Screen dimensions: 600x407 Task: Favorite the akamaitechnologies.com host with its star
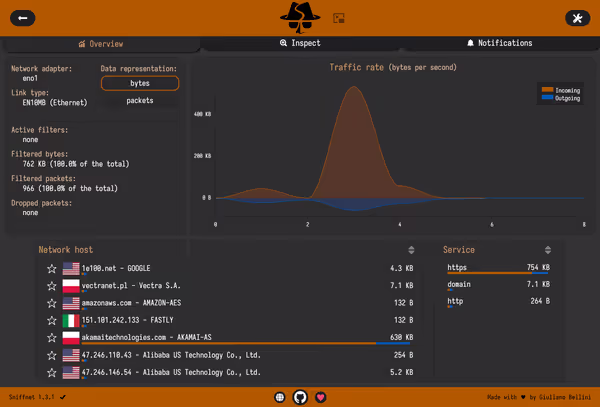(x=51, y=337)
